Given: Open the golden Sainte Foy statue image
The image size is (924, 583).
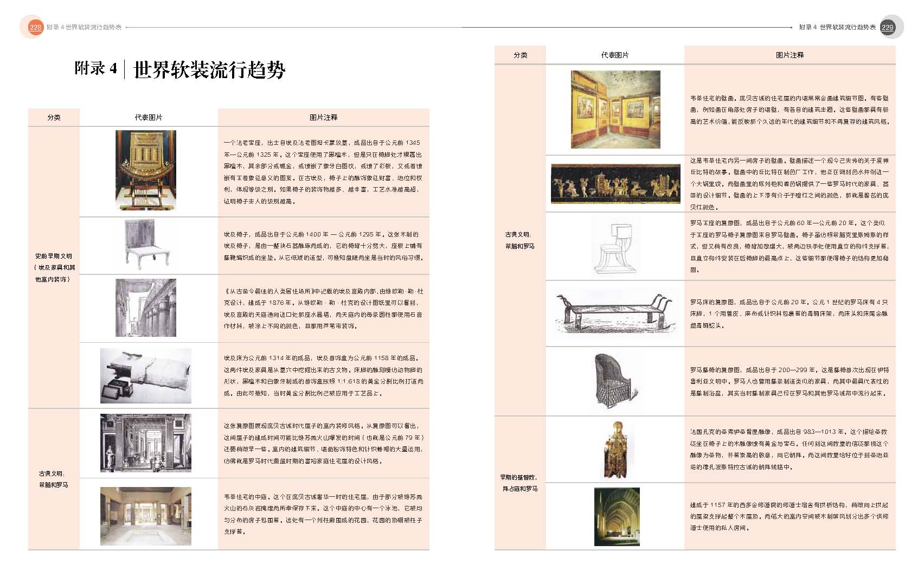Looking at the screenshot, I should pos(615,450).
